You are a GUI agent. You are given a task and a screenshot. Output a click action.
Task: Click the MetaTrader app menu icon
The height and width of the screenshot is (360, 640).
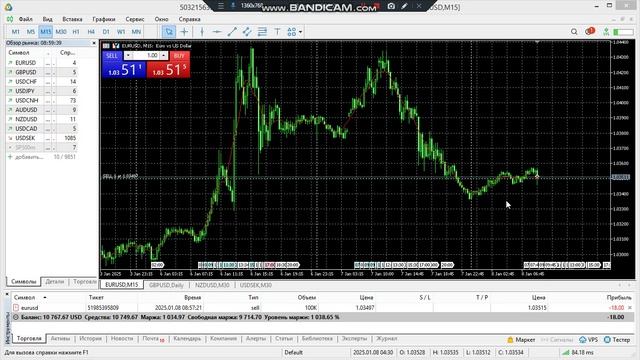tap(8, 7)
